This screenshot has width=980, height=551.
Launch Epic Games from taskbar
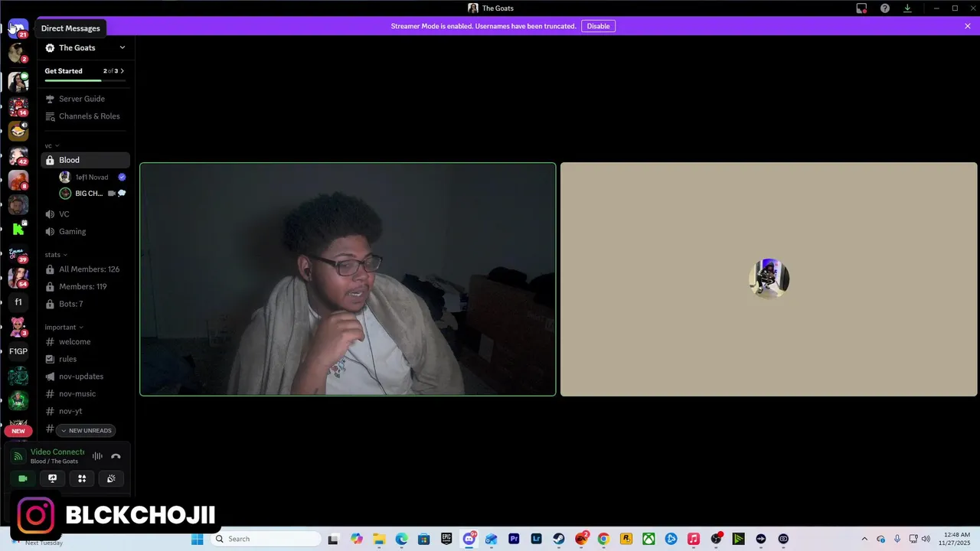click(446, 539)
